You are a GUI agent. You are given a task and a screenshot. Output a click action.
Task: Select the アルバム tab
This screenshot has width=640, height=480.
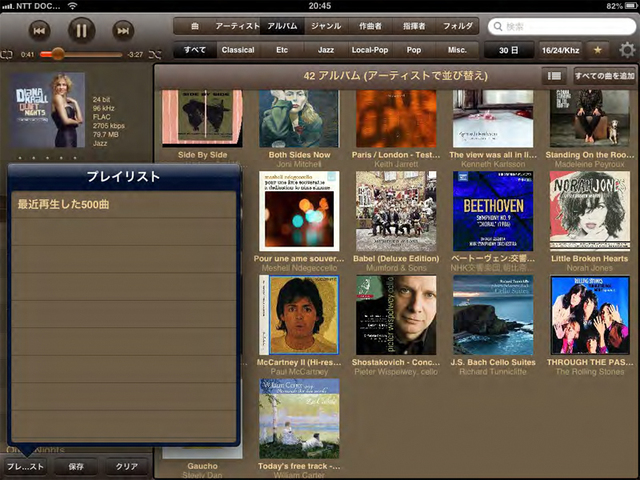[x=281, y=26]
